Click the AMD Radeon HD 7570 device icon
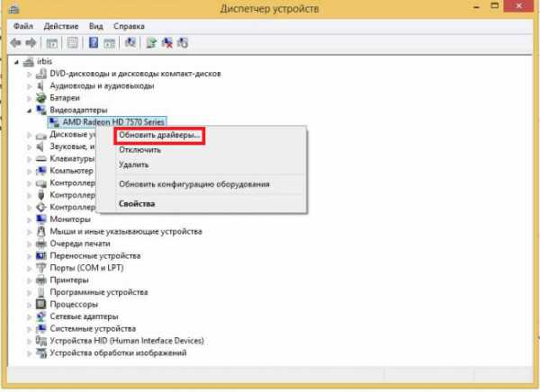Image resolution: width=540 pixels, height=392 pixels. point(55,122)
